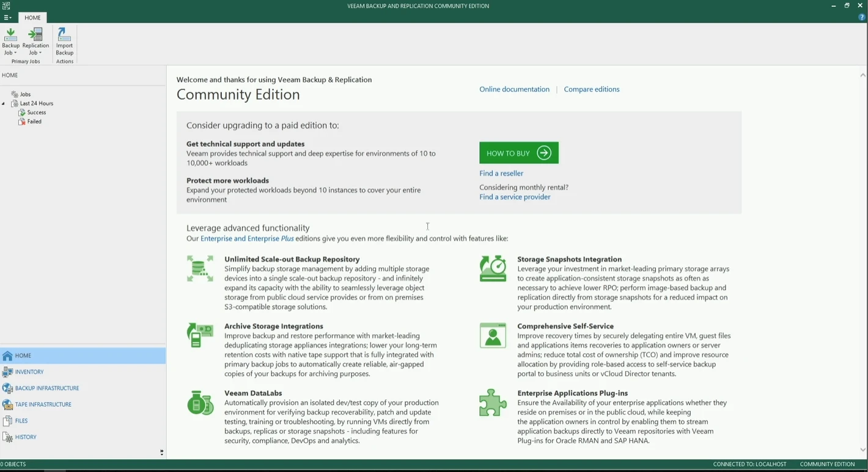The image size is (868, 472).
Task: Click the Veeam DataLabs heading
Action: tap(253, 393)
